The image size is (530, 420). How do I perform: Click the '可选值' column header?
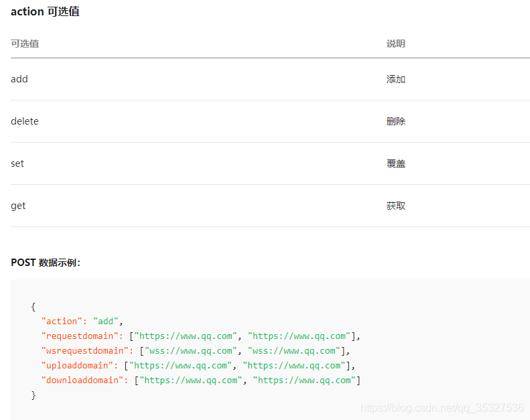pos(25,44)
